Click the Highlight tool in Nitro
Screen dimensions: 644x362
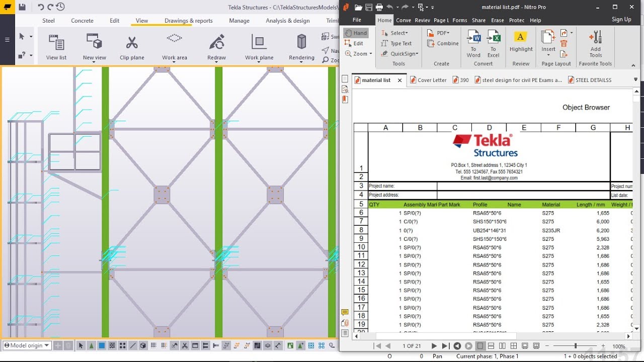point(521,42)
